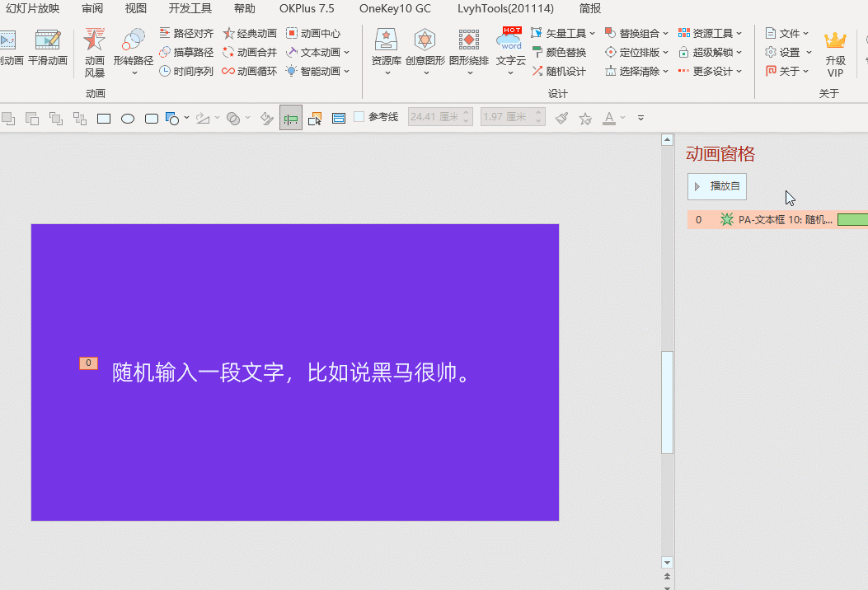This screenshot has height=590, width=868.
Task: Click 动画合并 merge animations
Action: 250,52
